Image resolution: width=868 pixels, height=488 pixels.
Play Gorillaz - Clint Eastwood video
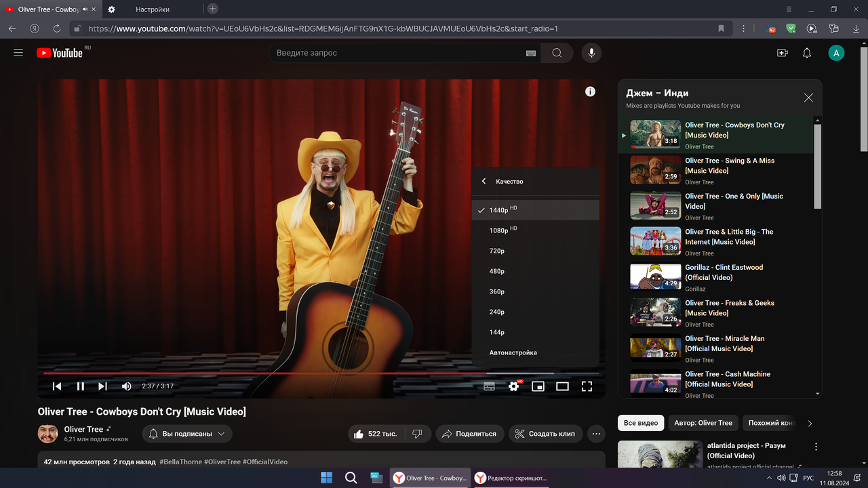pyautogui.click(x=715, y=277)
